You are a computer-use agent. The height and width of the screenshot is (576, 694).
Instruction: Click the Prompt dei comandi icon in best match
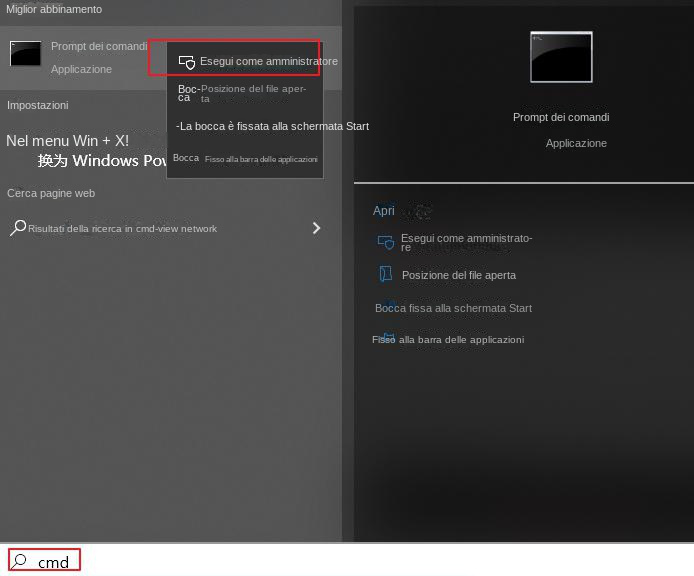click(25, 54)
